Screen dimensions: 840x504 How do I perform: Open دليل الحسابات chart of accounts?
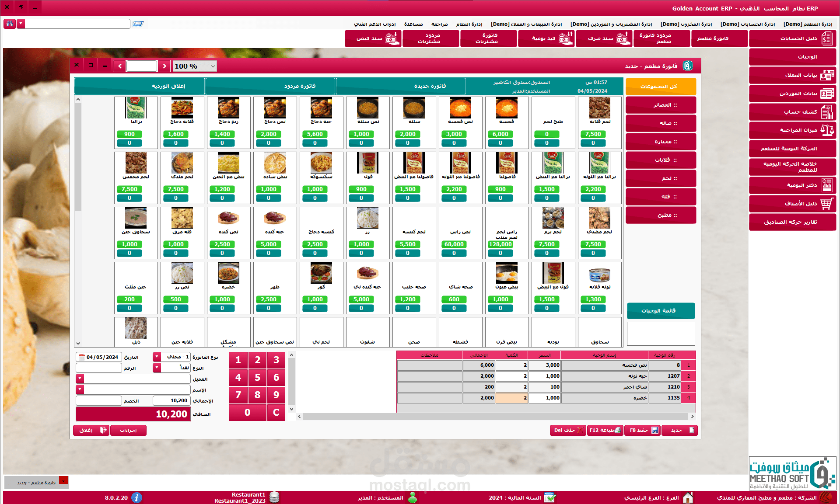(x=793, y=38)
